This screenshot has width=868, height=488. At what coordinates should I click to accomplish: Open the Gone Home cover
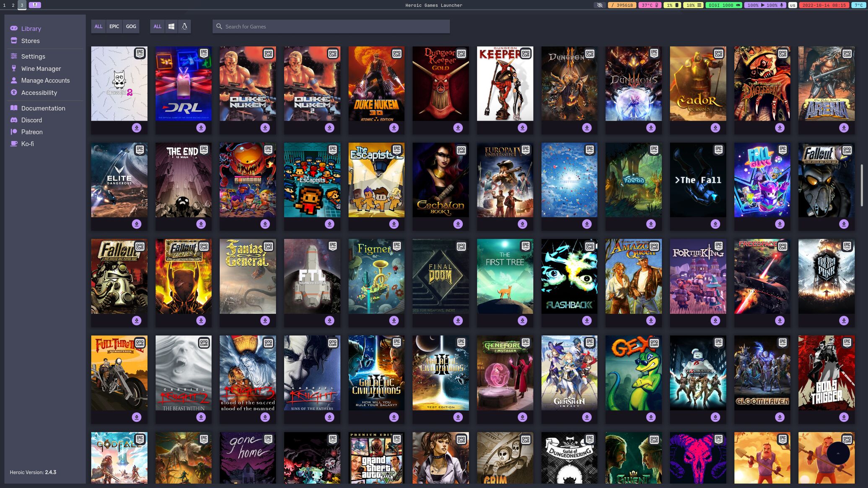point(248,458)
